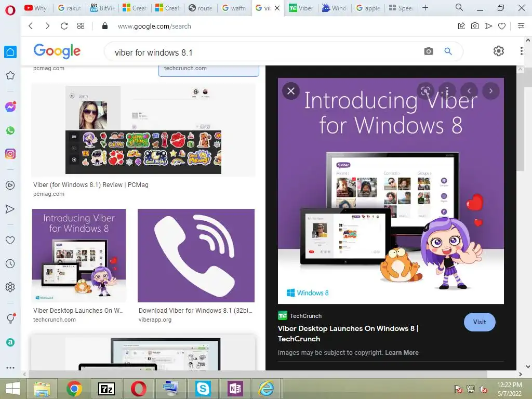Image resolution: width=532 pixels, height=399 pixels.
Task: Search tabs with the magnifier icon
Action: 459,7
